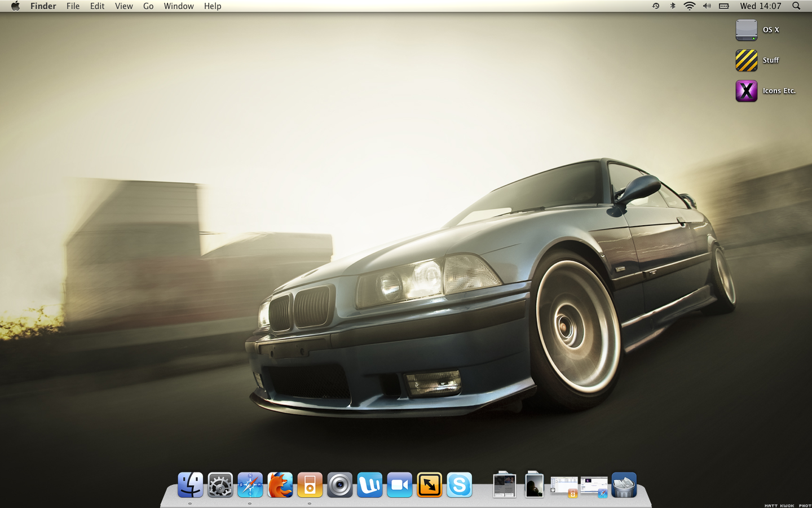Open the blue video camera app in Dock
This screenshot has height=508, width=812.
400,485
